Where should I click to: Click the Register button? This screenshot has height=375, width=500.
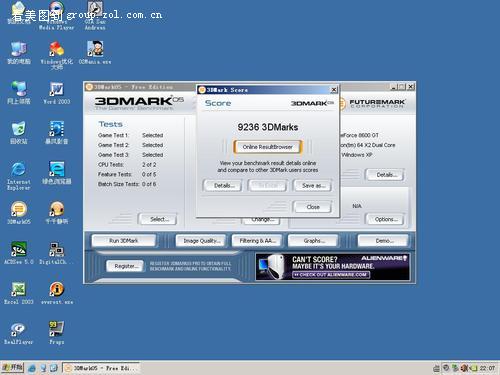125,266
